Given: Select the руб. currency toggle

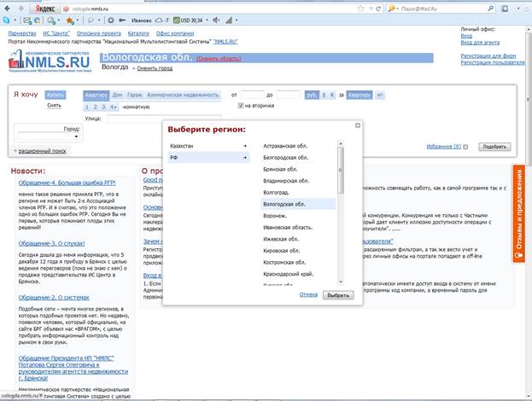Looking at the screenshot, I should [312, 96].
